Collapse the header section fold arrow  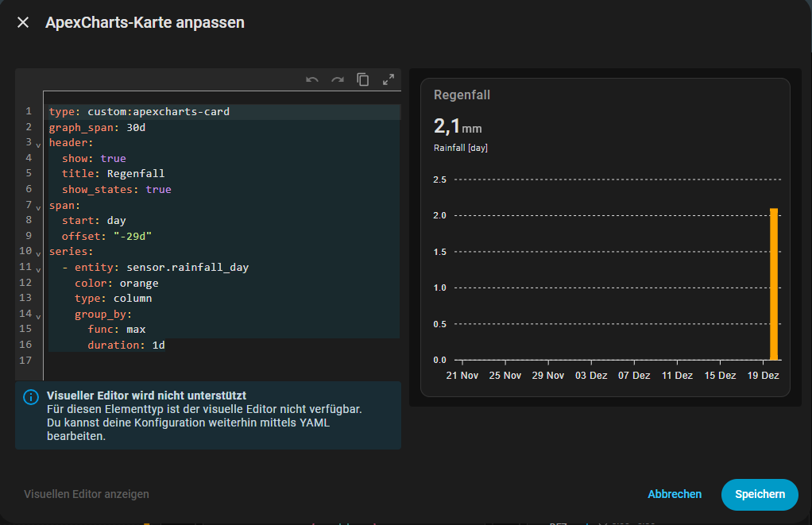[x=38, y=145]
